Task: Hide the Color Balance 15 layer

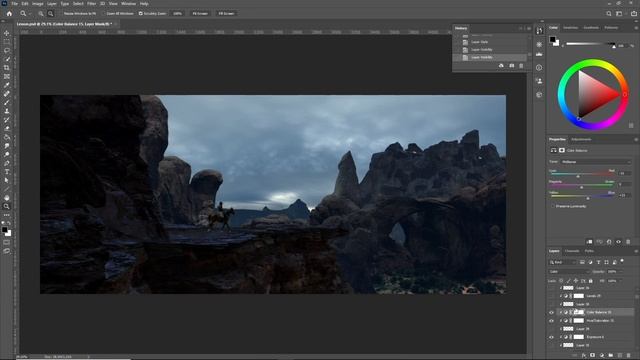Action: 551,312
